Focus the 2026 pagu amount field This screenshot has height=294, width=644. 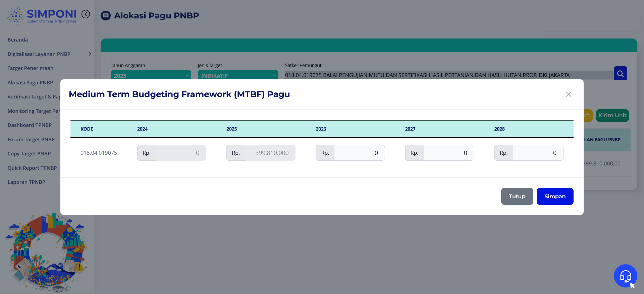pos(359,153)
